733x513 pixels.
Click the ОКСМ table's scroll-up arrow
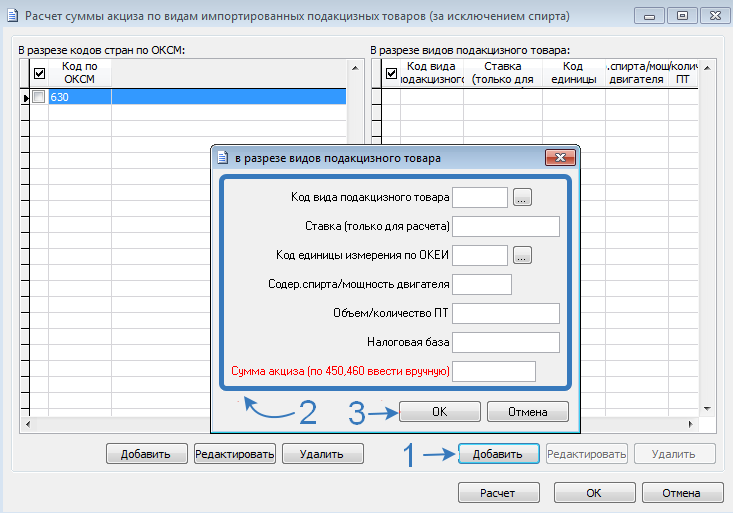coord(355,68)
